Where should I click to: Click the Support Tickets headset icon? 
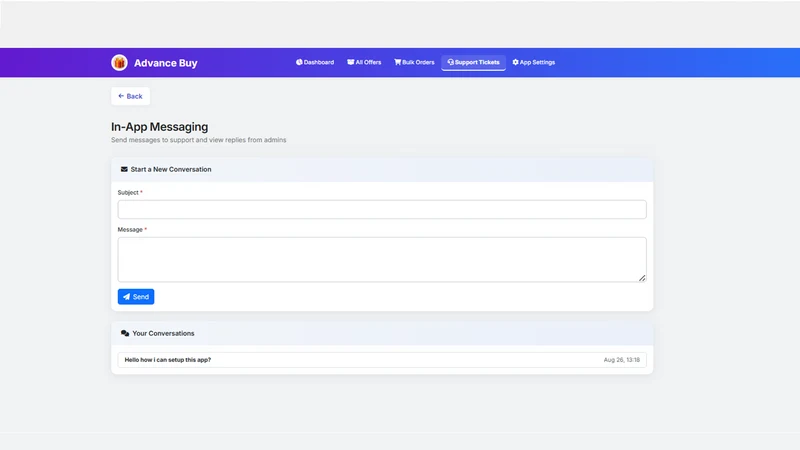[451, 62]
